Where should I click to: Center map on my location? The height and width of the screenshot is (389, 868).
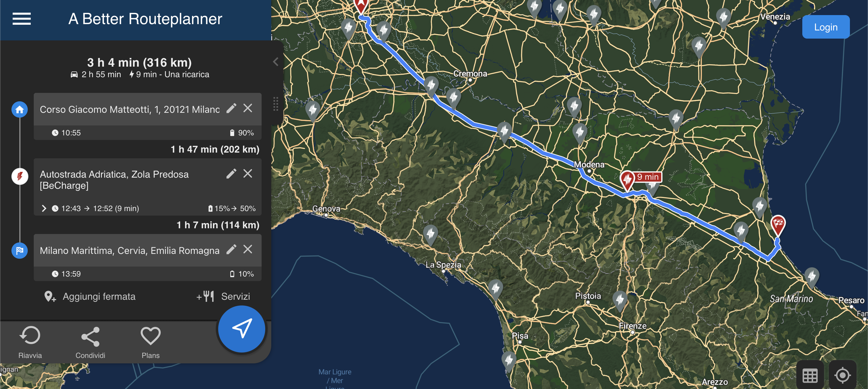coord(842,375)
